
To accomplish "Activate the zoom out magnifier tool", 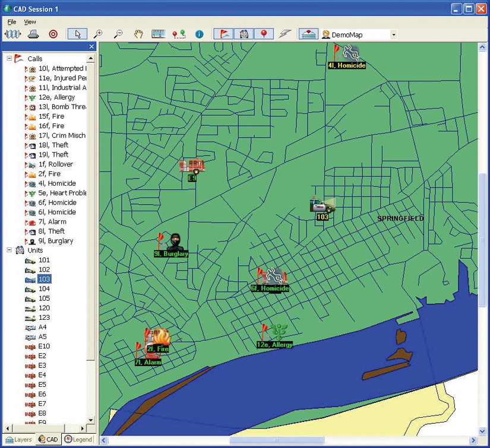I will [x=118, y=34].
